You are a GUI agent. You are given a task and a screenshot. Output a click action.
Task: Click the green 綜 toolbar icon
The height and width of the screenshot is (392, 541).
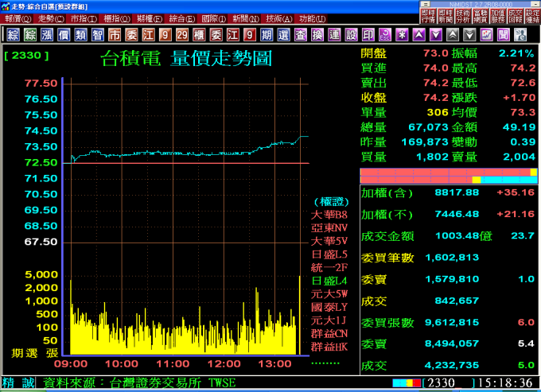(x=30, y=34)
